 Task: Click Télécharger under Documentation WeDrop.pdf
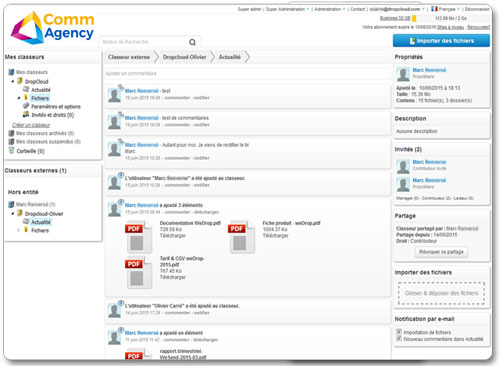click(173, 236)
